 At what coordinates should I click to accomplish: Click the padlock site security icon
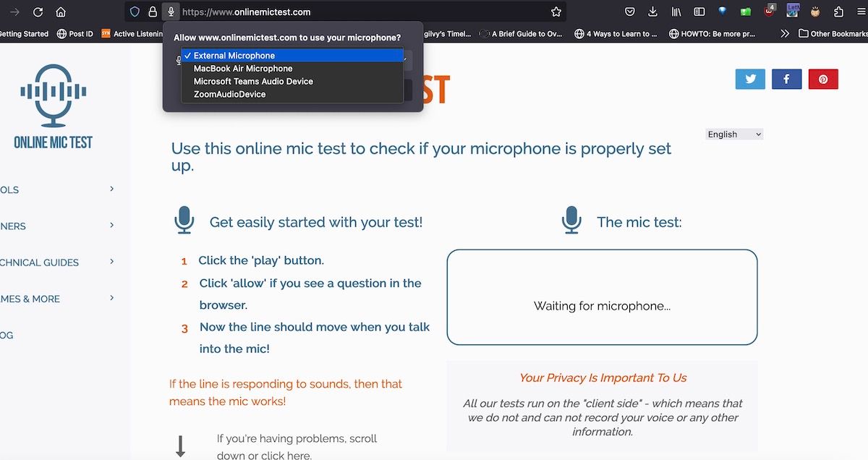(x=153, y=12)
